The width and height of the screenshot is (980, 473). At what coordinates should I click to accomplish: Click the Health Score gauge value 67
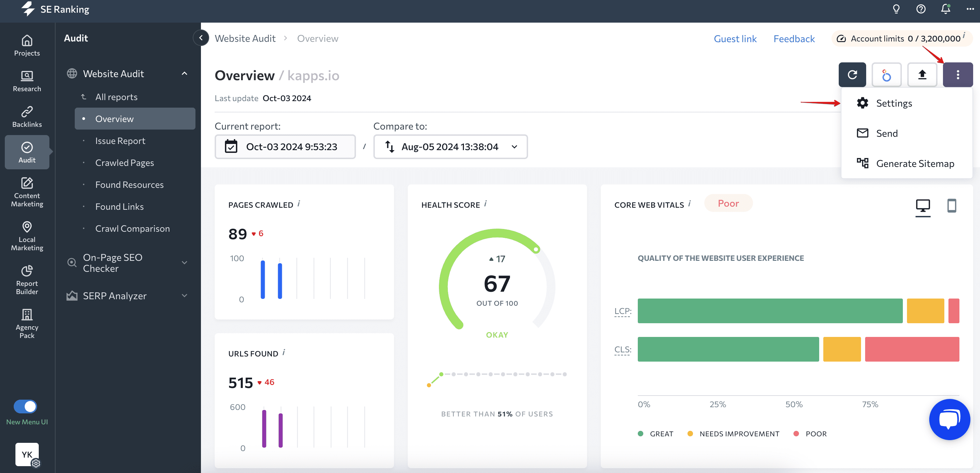click(x=497, y=284)
